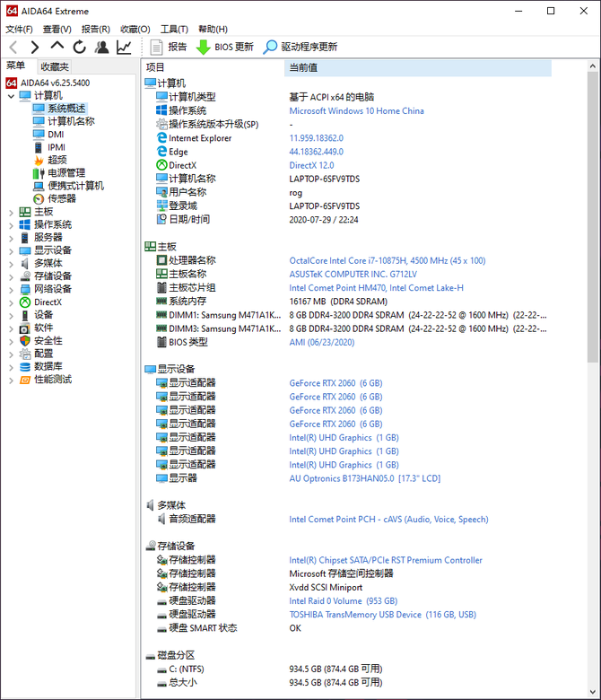Click the Forward navigation arrow in toolbar
The image size is (601, 700).
(x=35, y=47)
